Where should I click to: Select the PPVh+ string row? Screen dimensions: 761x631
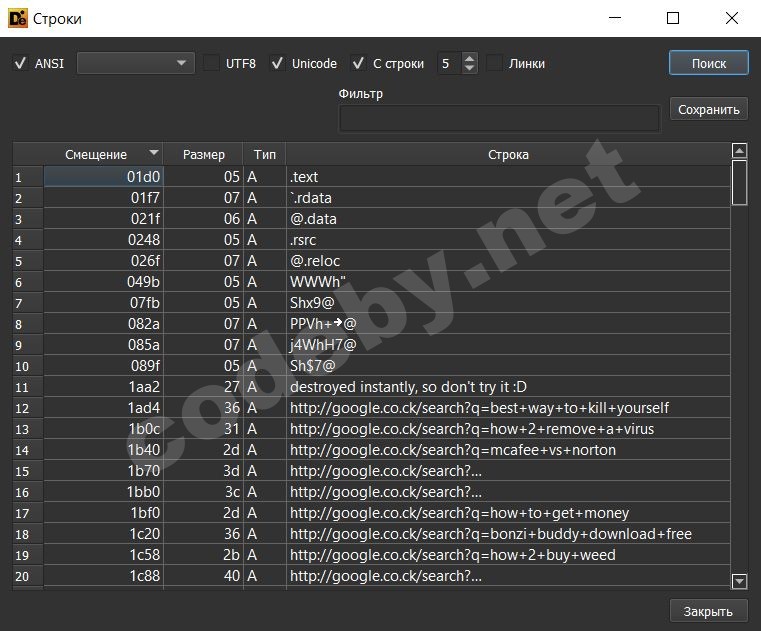pyautogui.click(x=508, y=324)
